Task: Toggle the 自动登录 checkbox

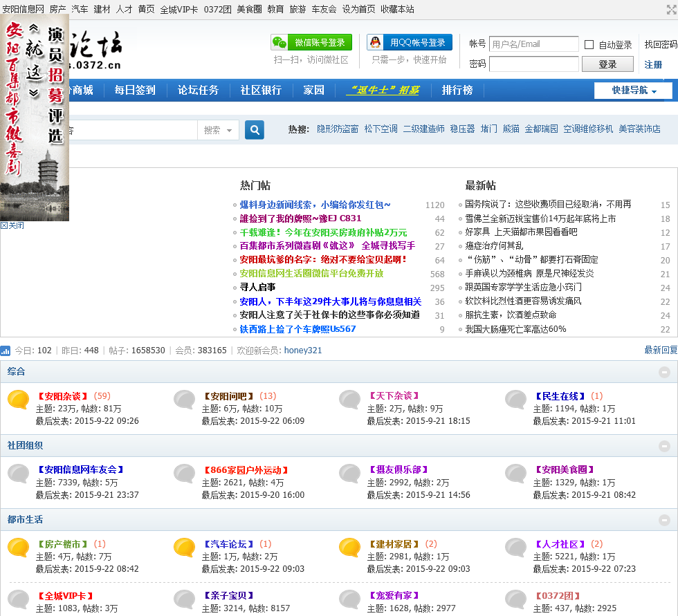Action: tap(589, 44)
